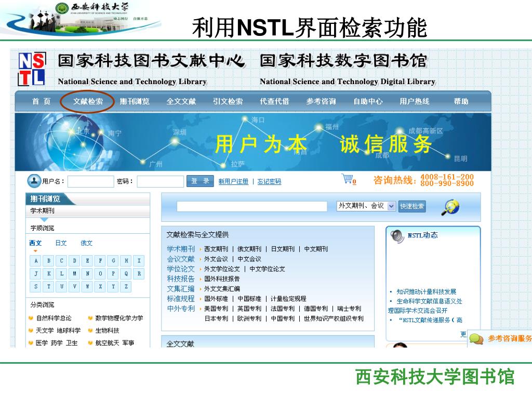
Task: Open 航空航天 军事 category
Action: [x=115, y=343]
